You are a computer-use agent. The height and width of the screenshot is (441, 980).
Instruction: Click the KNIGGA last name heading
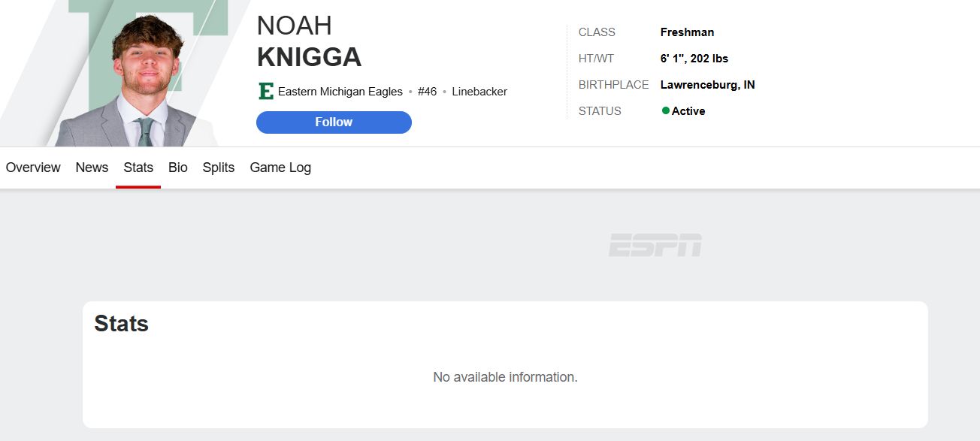point(309,57)
